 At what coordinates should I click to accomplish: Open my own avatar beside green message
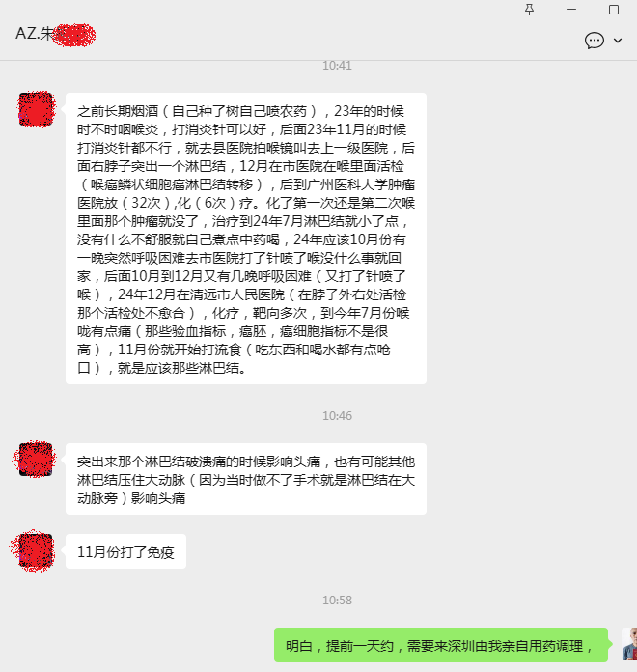629,645
